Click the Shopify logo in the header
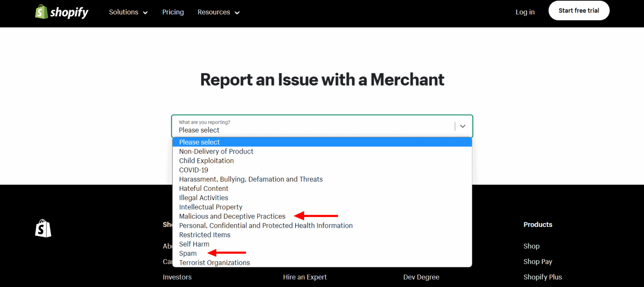The height and width of the screenshot is (287, 644). 61,12
